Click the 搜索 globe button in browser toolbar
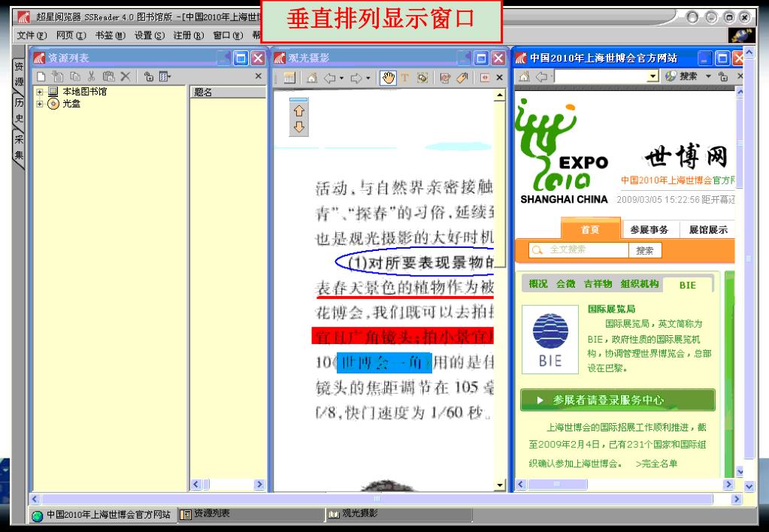Viewport: 769px width, 532px height. click(x=682, y=76)
